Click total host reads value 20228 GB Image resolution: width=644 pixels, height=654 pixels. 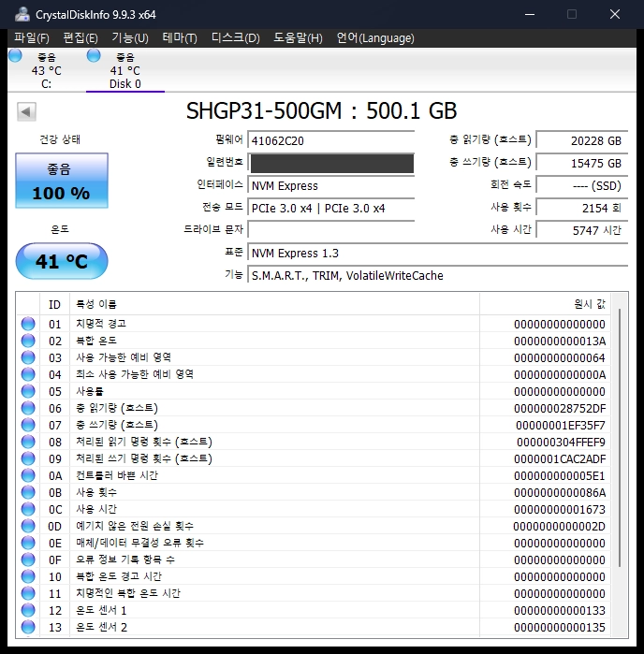tap(582, 140)
